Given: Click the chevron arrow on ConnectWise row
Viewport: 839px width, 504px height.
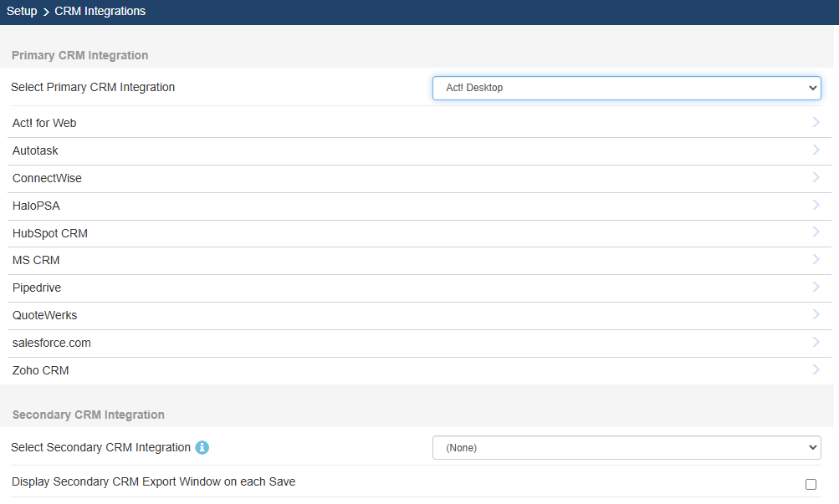Looking at the screenshot, I should [816, 178].
